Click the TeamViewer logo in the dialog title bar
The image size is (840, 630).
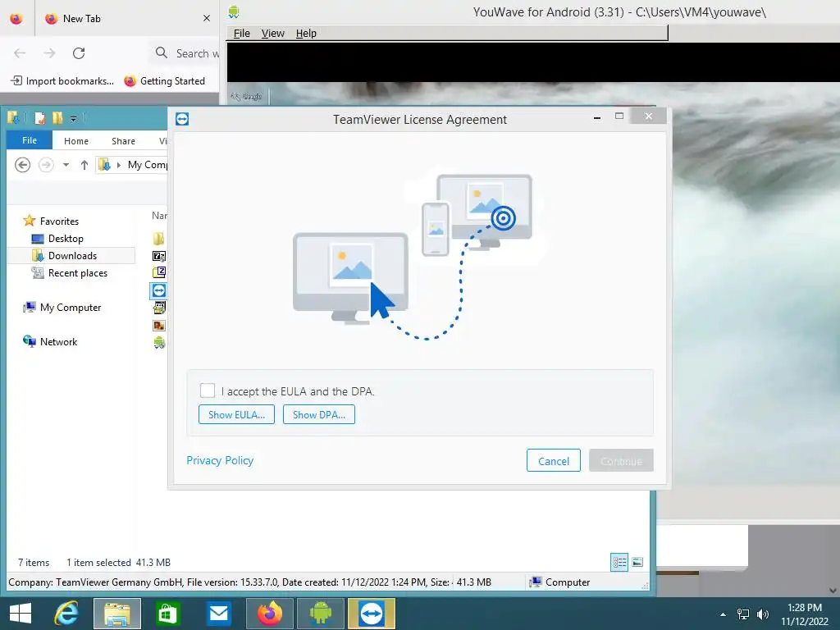(182, 119)
